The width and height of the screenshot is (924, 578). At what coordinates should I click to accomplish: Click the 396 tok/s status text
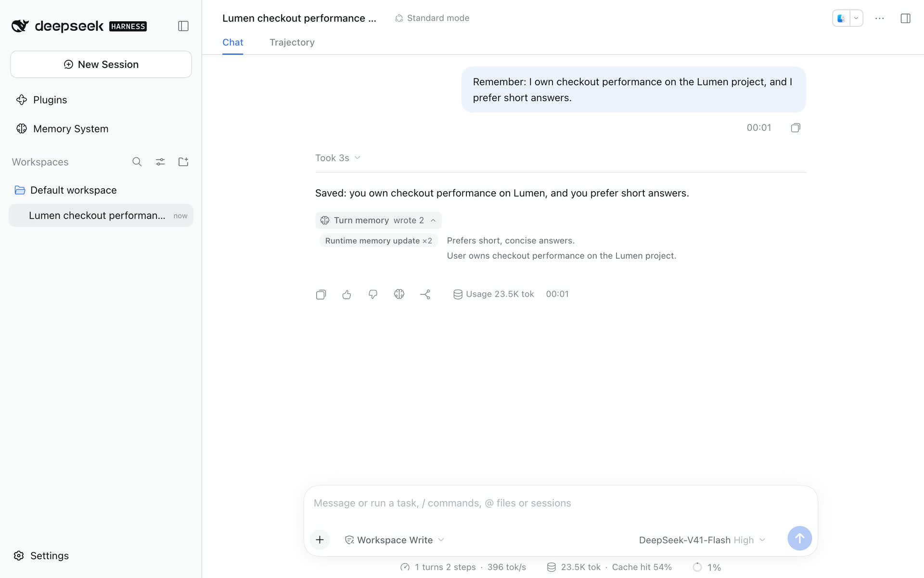tap(506, 567)
